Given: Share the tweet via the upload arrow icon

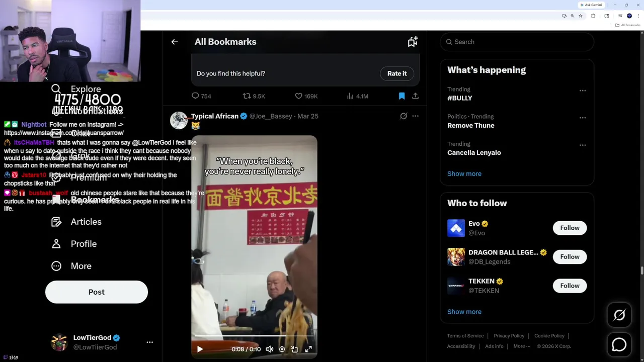Looking at the screenshot, I should (x=415, y=96).
